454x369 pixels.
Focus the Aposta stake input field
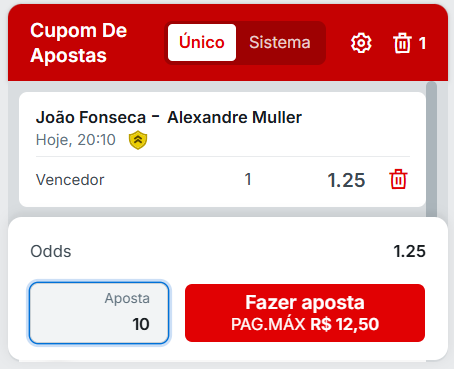click(99, 313)
